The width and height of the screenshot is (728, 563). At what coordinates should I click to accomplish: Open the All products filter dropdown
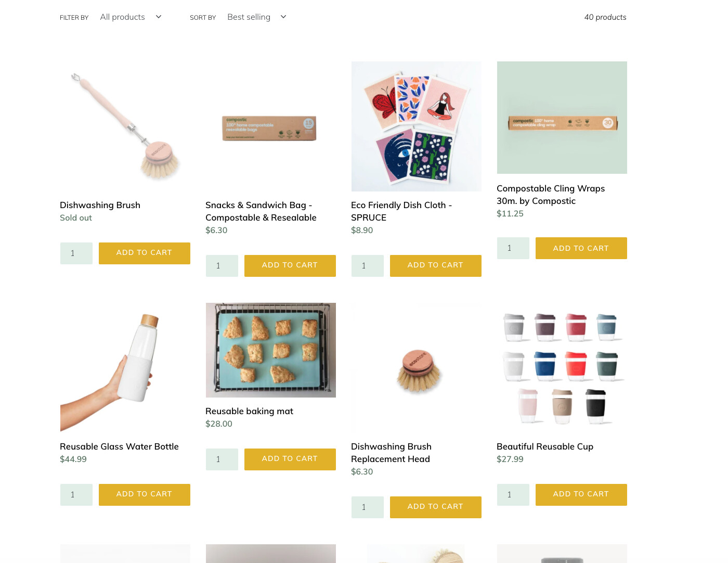(x=131, y=17)
